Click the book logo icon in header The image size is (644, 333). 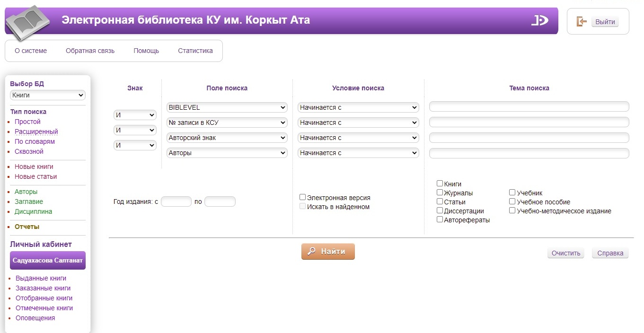point(27,22)
